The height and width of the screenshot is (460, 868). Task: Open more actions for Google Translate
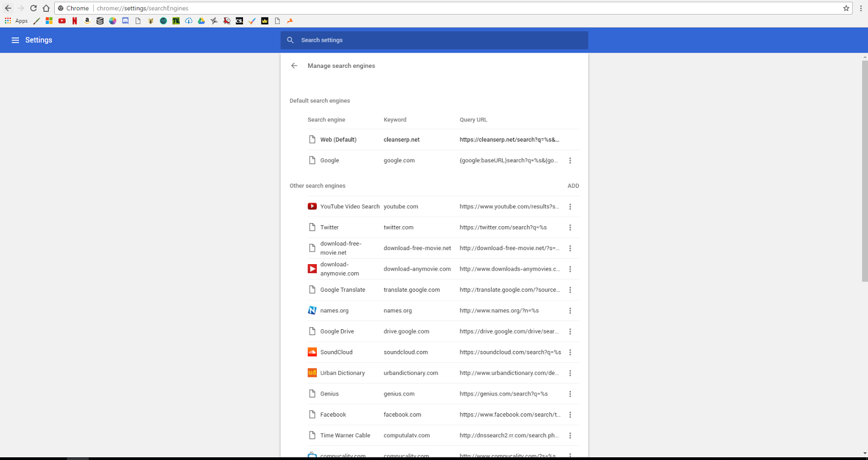pyautogui.click(x=570, y=290)
